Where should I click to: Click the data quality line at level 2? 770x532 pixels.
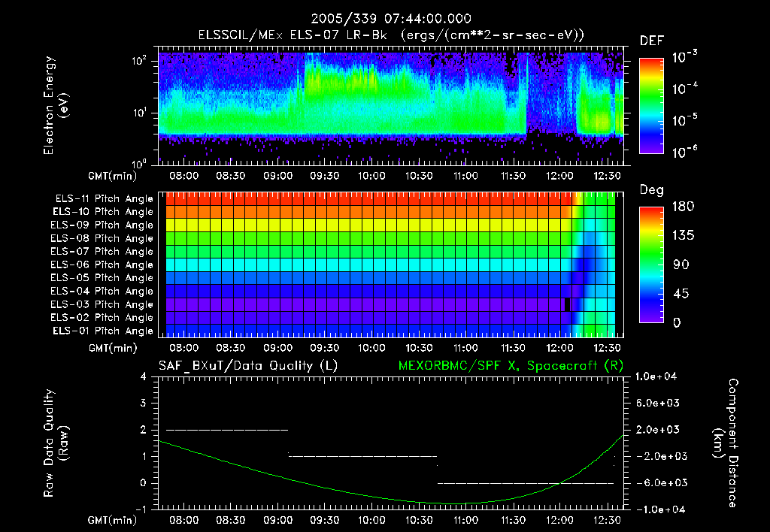coord(227,430)
